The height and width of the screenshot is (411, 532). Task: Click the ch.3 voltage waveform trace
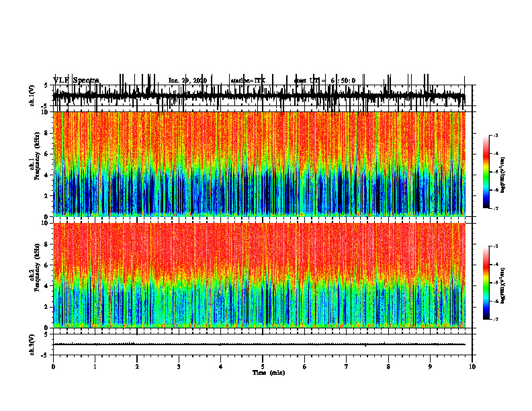[259, 345]
